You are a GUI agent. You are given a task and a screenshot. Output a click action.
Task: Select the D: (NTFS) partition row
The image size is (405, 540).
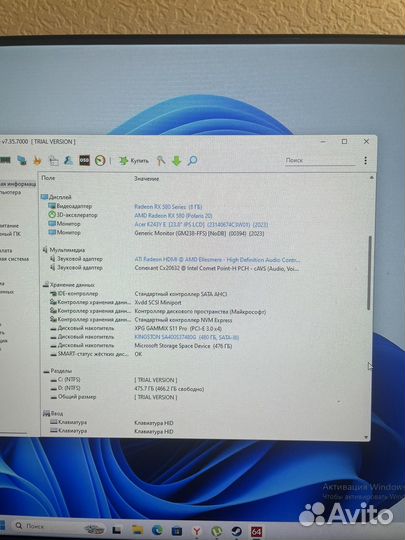65,388
